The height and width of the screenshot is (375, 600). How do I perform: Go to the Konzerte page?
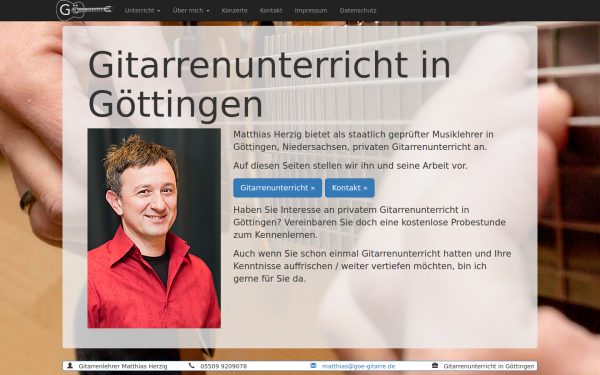235,11
